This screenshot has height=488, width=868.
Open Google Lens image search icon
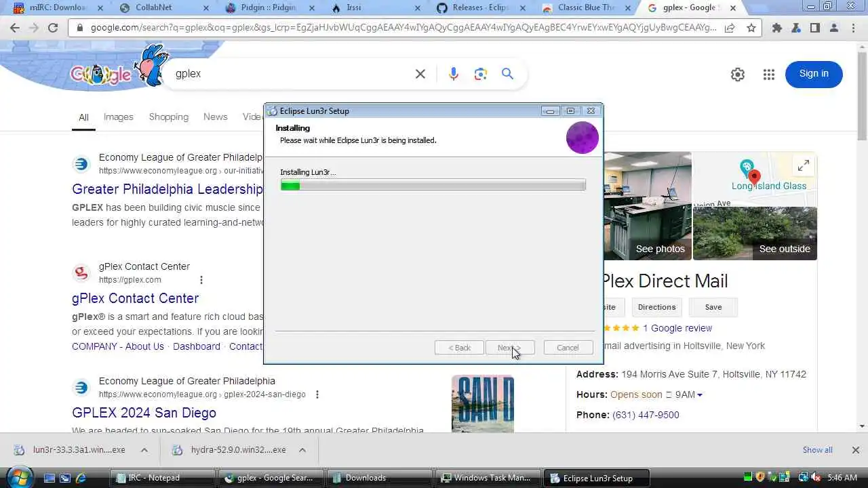(x=481, y=74)
